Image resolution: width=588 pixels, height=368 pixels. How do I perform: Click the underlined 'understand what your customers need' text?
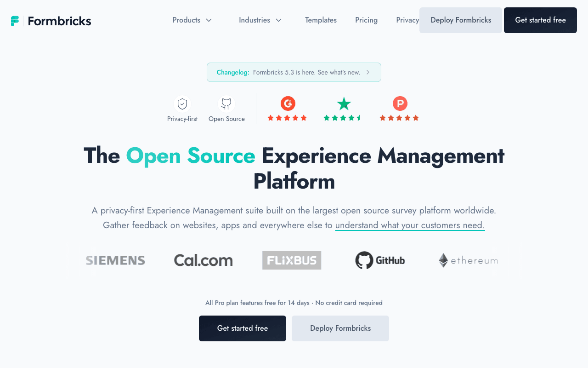(x=410, y=225)
